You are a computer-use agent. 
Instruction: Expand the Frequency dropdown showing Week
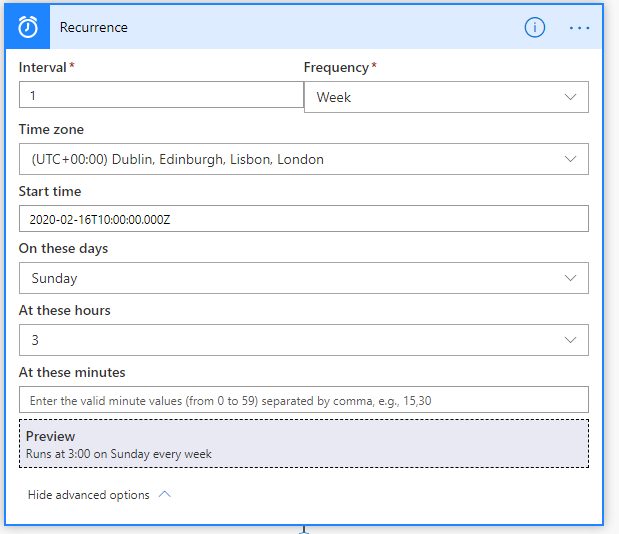(446, 97)
